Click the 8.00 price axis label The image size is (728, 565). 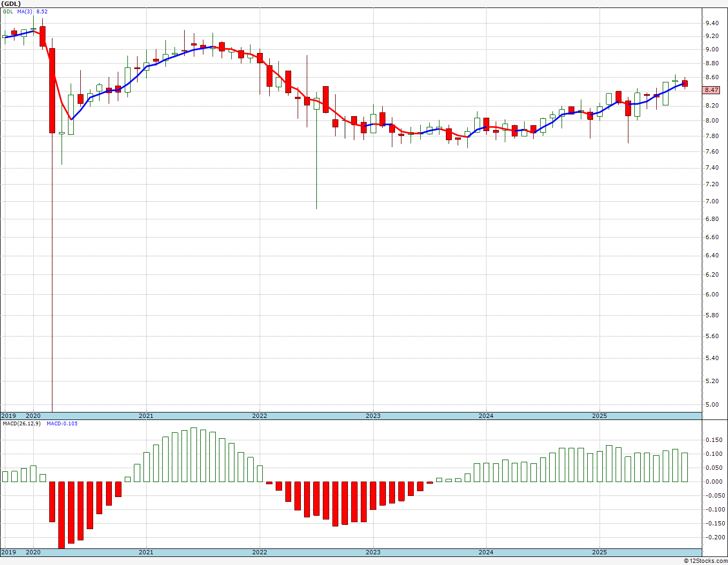[712, 120]
